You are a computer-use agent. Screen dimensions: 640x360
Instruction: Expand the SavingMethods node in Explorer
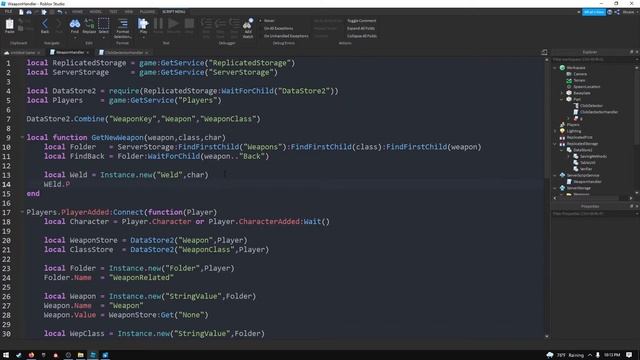point(568,156)
